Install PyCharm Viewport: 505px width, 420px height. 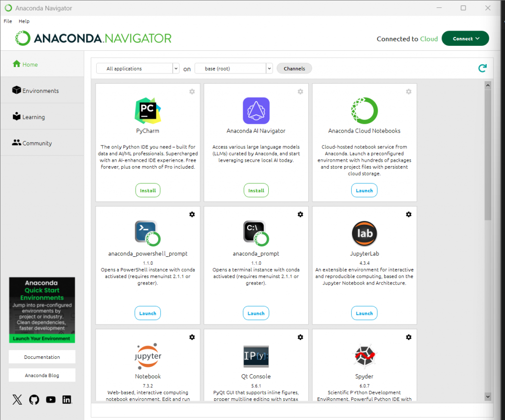tap(148, 191)
